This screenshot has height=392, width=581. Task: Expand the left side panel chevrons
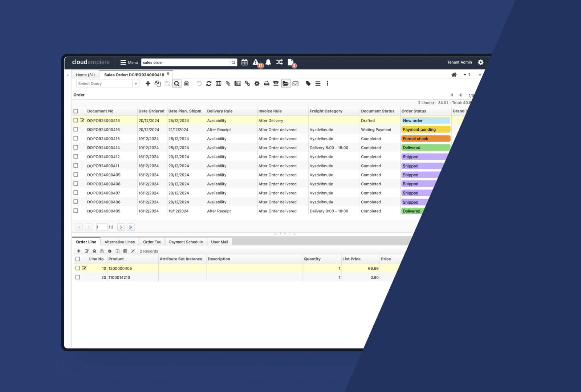point(68,75)
